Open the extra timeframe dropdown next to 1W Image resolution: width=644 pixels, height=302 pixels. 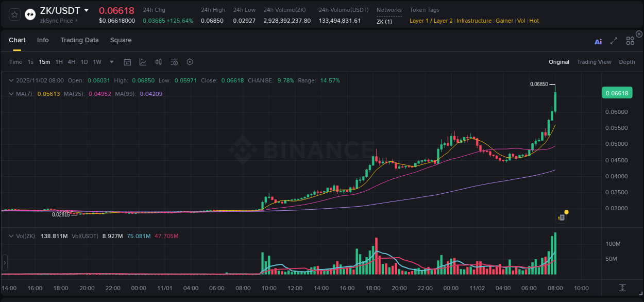coord(110,62)
